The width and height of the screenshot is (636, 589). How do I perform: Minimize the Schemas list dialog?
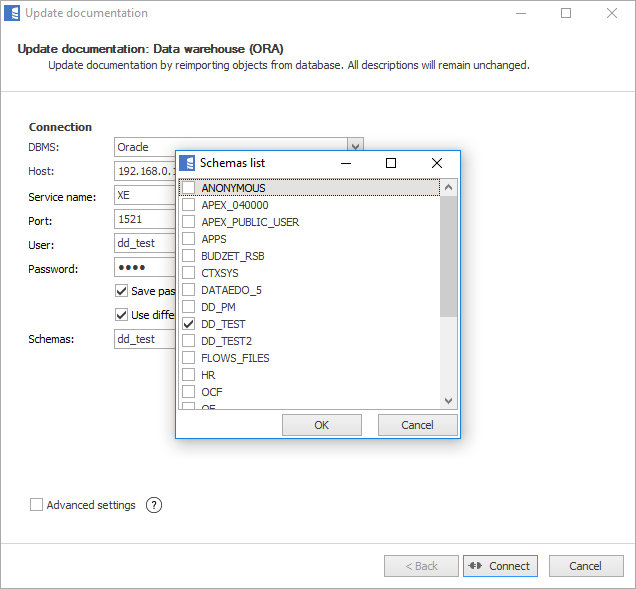[346, 163]
